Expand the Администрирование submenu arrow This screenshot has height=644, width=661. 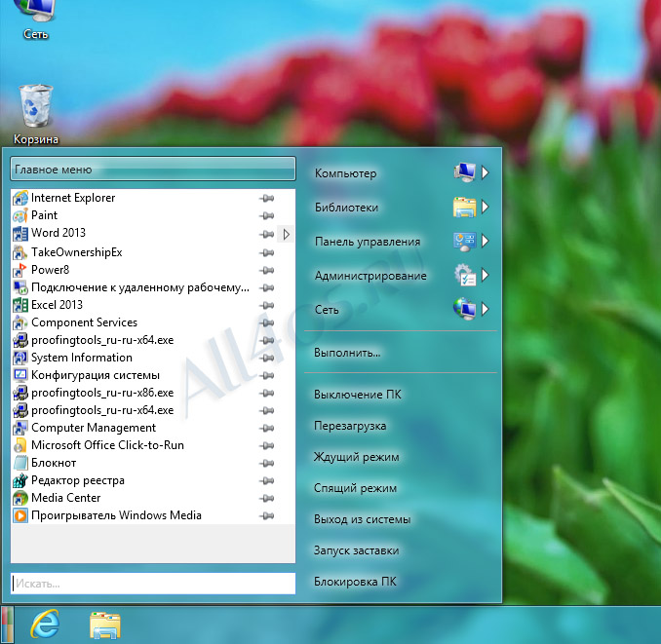(486, 275)
